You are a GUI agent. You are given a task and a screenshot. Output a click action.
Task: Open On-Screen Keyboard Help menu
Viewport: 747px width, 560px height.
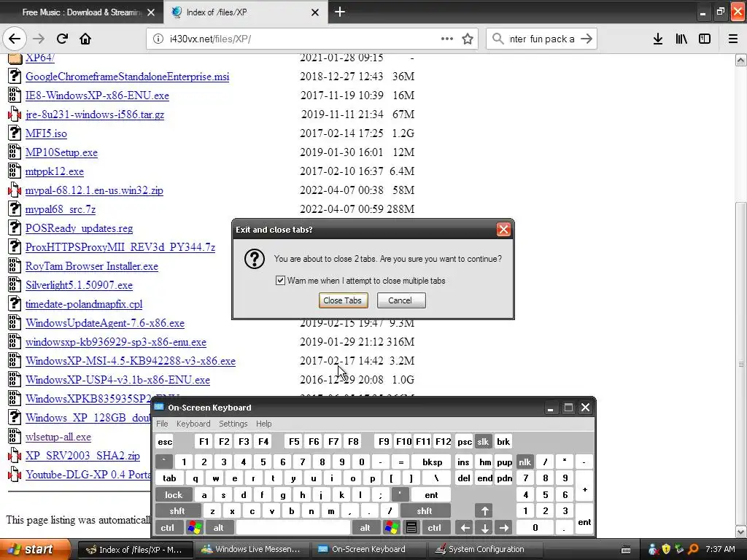[263, 424]
